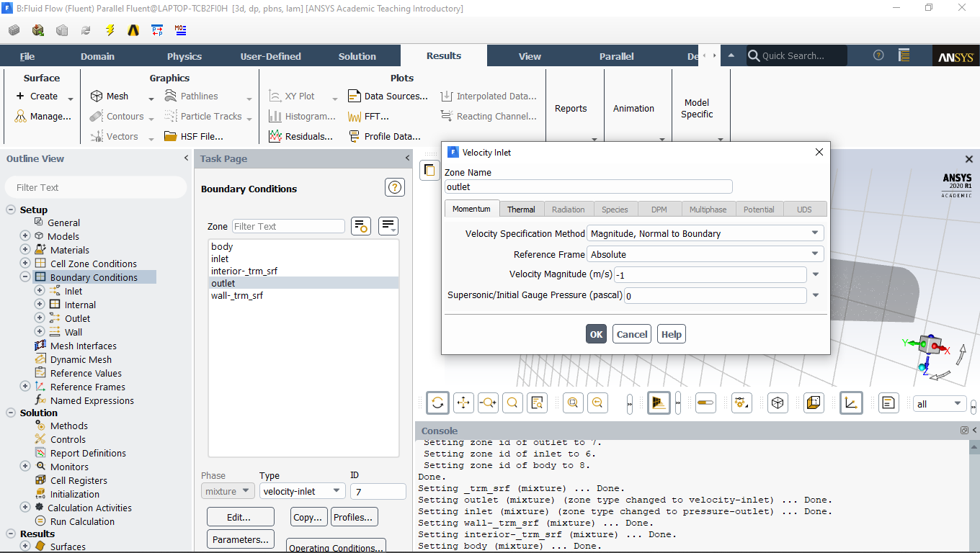Open the Residuals plot icon
Screen dimensions: 980x553
(275, 136)
